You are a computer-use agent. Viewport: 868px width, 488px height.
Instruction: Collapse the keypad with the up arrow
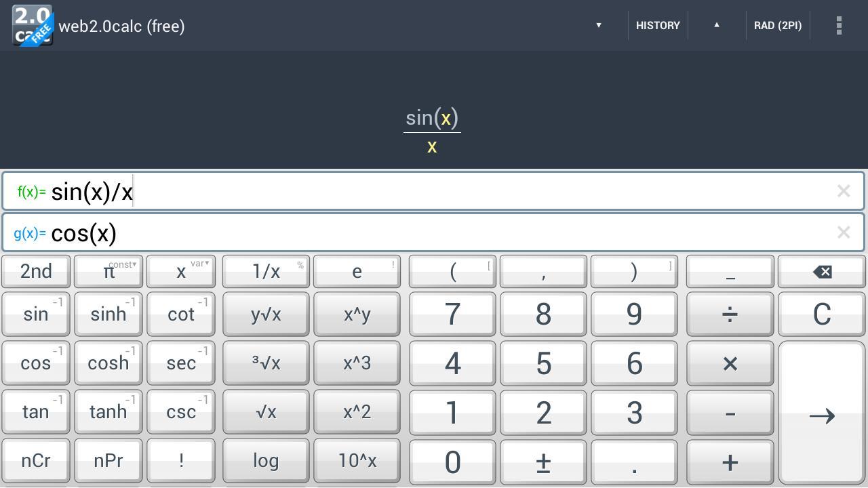[716, 25]
